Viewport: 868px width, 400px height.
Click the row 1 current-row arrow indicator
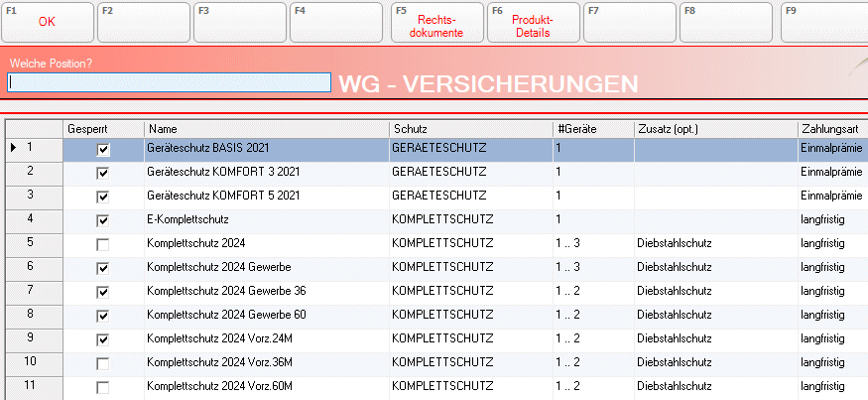(13, 148)
